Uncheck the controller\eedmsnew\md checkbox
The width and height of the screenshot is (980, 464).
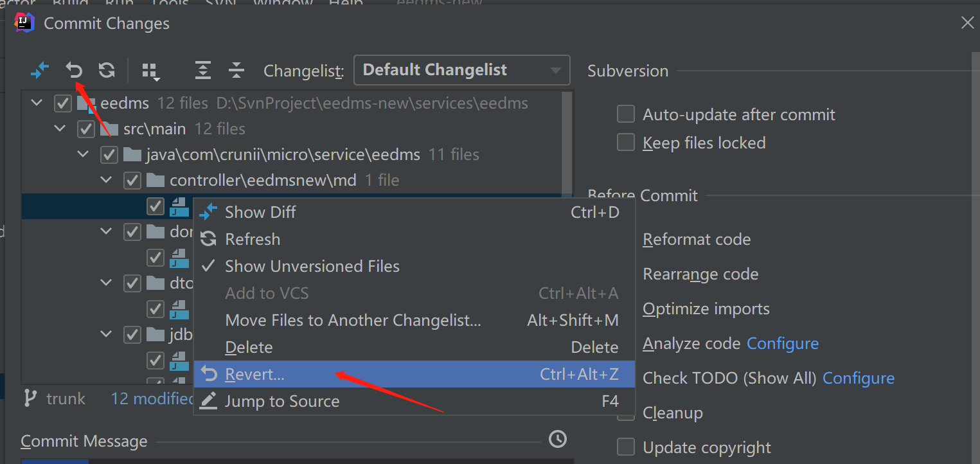132,181
